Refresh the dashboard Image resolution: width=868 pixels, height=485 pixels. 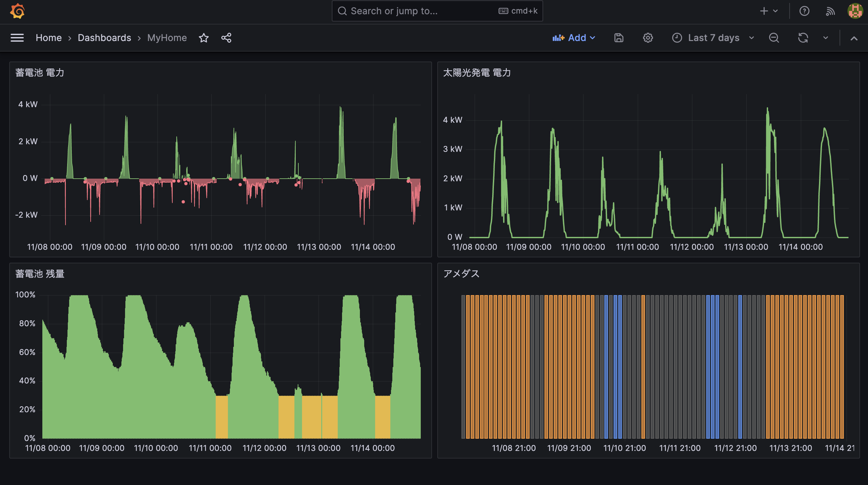[803, 38]
